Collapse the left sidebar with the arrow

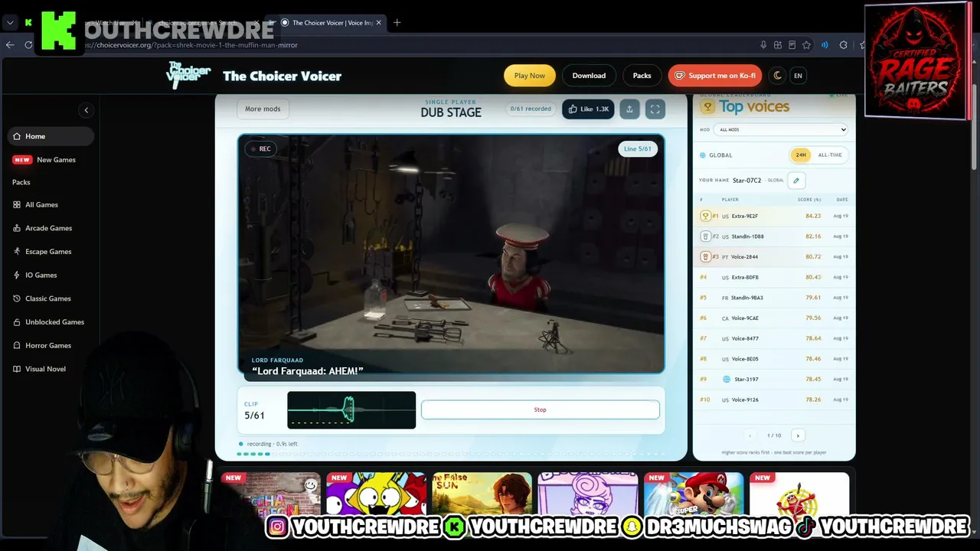click(x=86, y=110)
